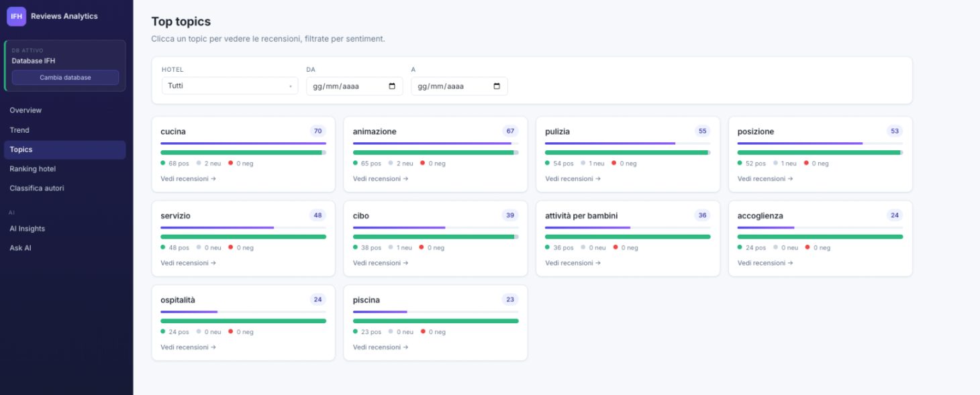This screenshot has width=980, height=395.
Task: Click the Top topics heading
Action: tap(181, 22)
